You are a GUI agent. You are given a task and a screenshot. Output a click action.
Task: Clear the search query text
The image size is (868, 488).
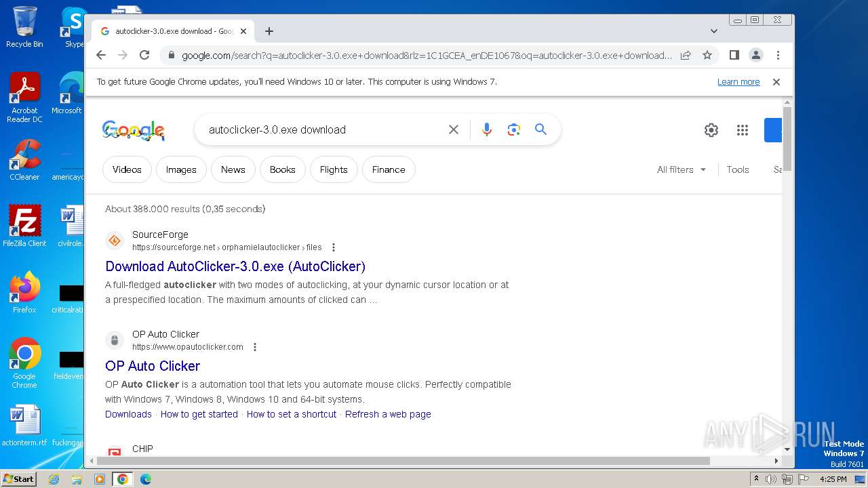pos(454,129)
